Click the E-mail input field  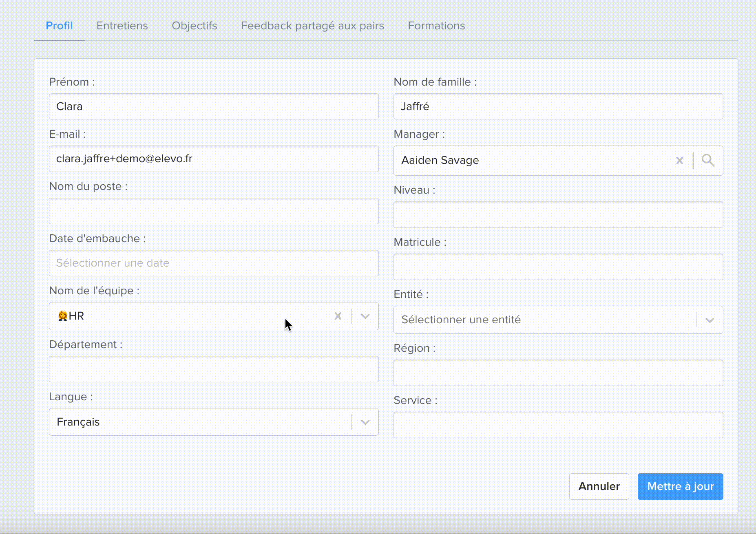pyautogui.click(x=214, y=159)
